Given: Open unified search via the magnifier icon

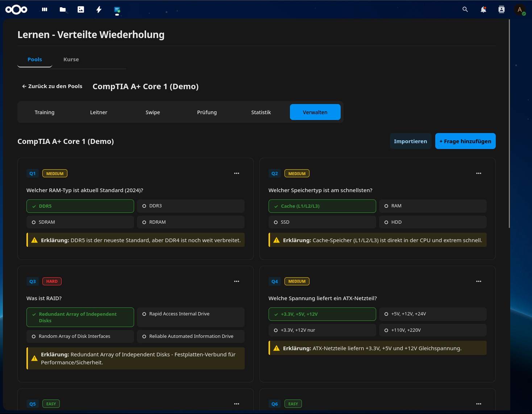Looking at the screenshot, I should [465, 9].
